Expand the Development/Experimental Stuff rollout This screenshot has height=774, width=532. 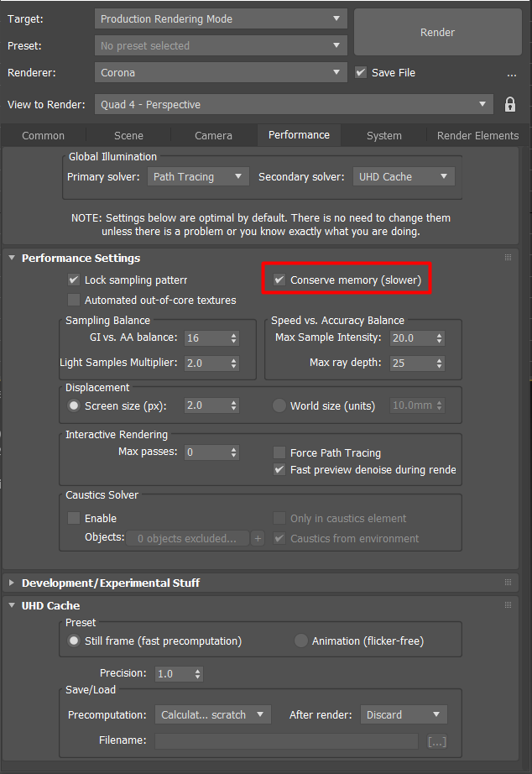pos(112,583)
